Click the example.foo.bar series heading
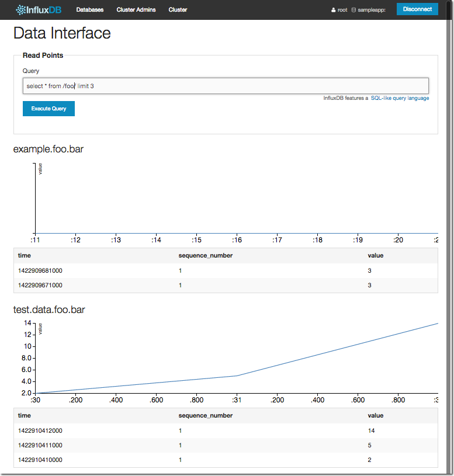Viewport: 454px width, 476px height. pyautogui.click(x=48, y=150)
